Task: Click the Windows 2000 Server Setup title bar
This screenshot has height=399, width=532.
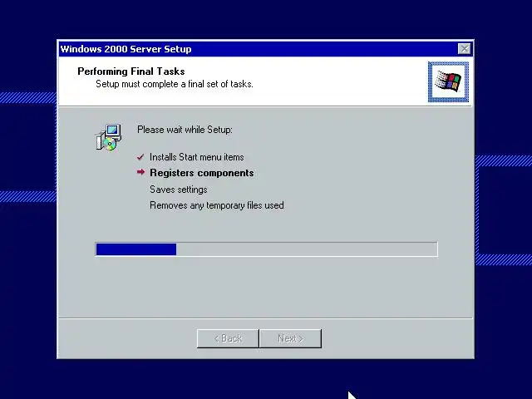Action: (x=266, y=49)
